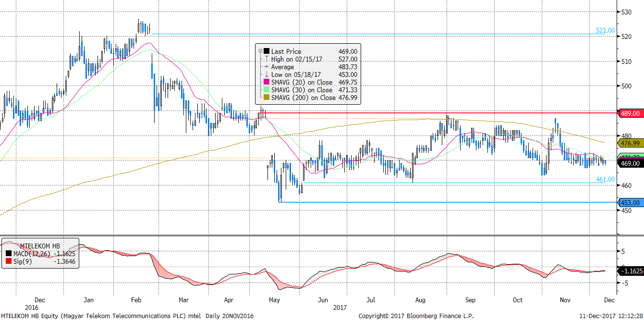Click the Sep label on date axis

(x=470, y=300)
